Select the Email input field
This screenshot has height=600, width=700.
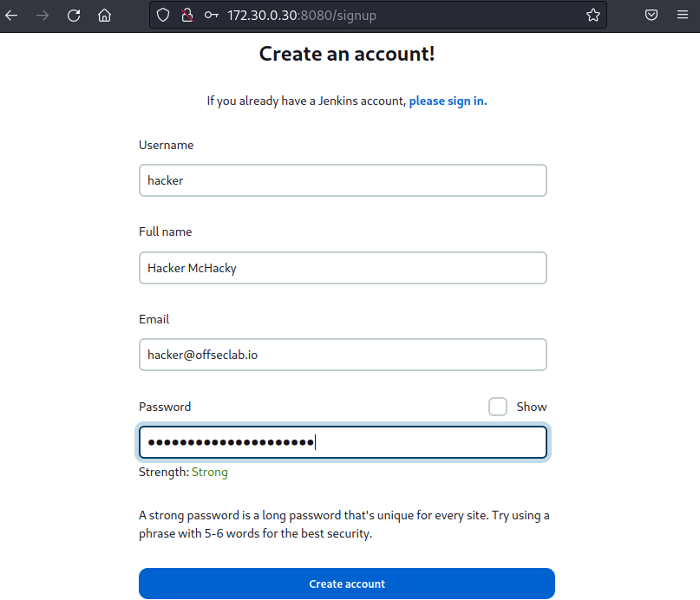tap(343, 355)
